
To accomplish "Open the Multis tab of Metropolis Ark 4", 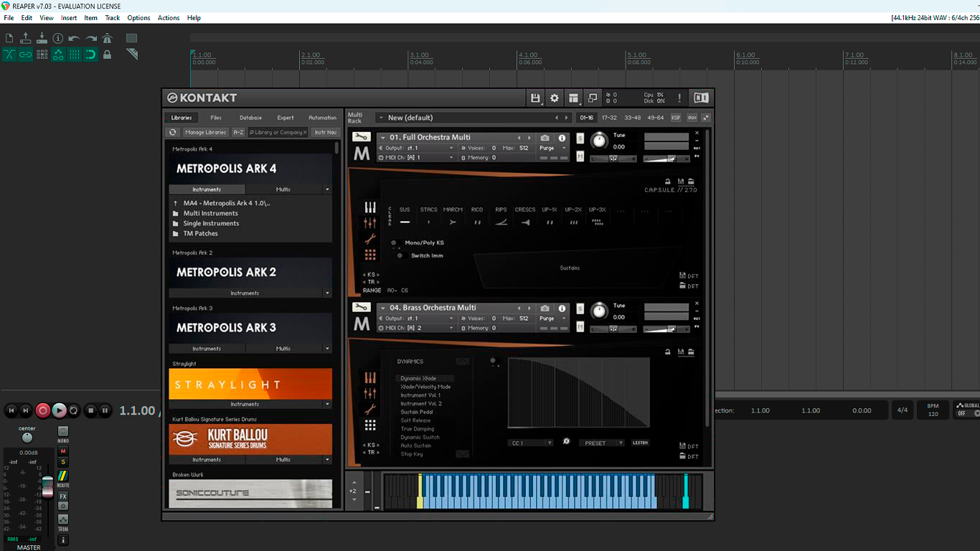I will tap(283, 189).
